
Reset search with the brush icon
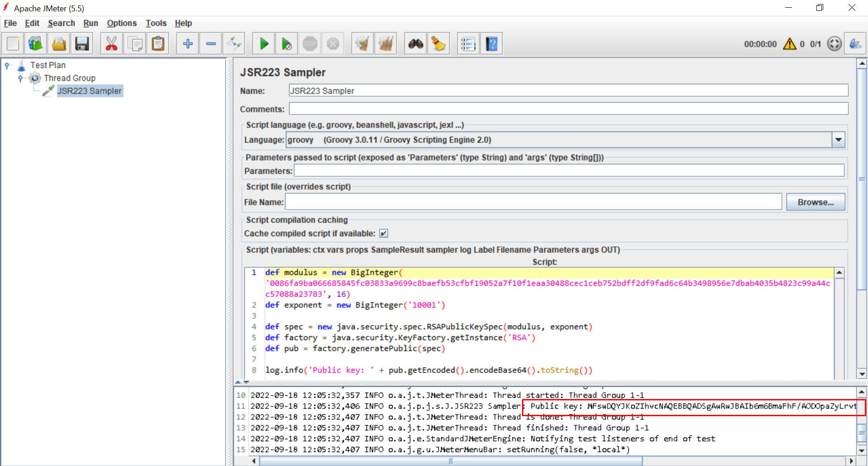coord(439,44)
